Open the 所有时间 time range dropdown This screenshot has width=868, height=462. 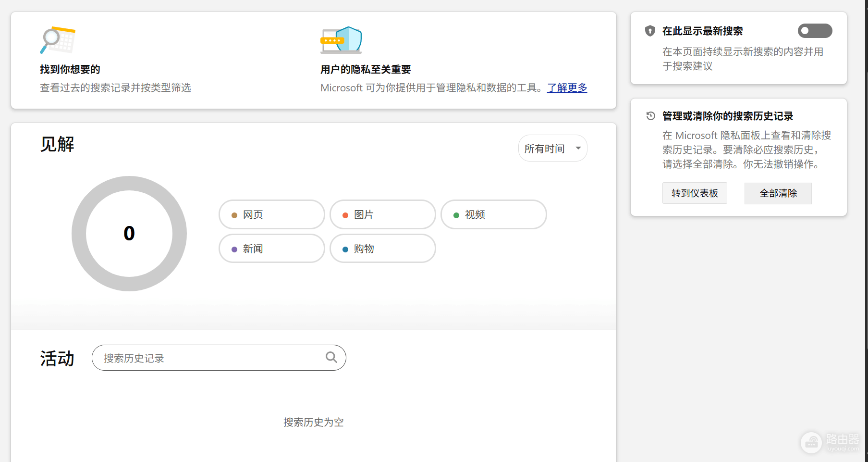pyautogui.click(x=552, y=148)
